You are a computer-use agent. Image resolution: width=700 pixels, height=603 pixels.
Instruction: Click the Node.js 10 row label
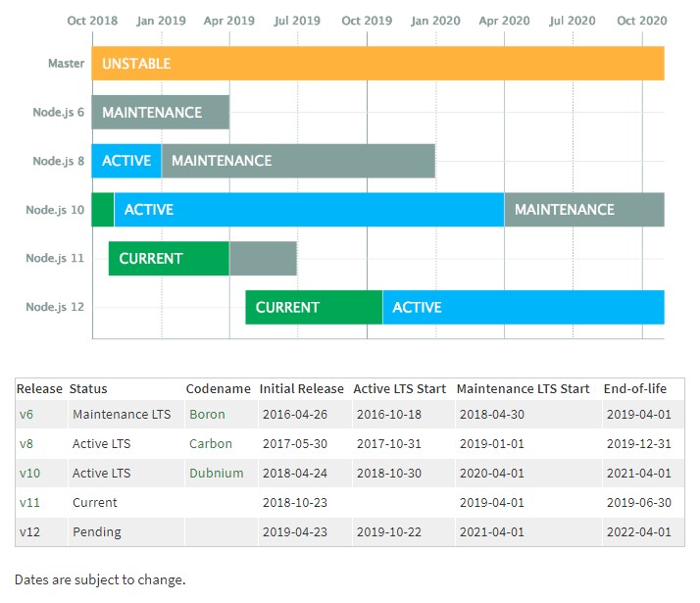point(55,210)
